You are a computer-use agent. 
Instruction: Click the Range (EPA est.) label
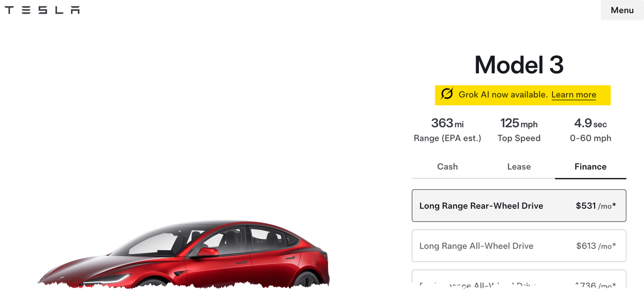coord(447,138)
